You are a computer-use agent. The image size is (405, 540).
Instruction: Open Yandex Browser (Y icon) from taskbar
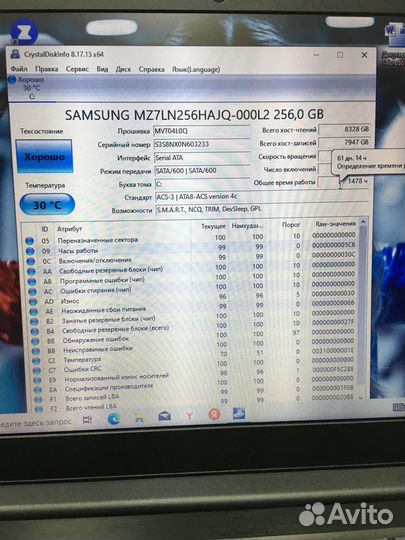(189, 416)
